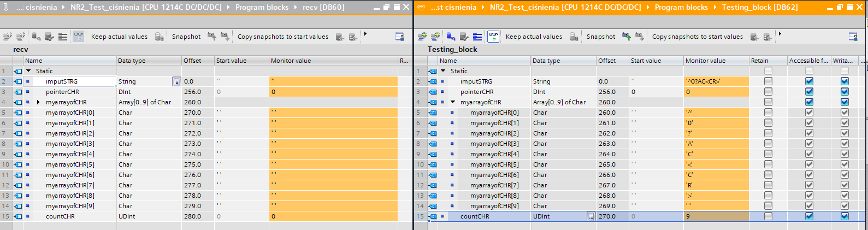Open data type dropdown for countCHR UDInt
Image resolution: width=868 pixels, height=230 pixels.
click(591, 216)
